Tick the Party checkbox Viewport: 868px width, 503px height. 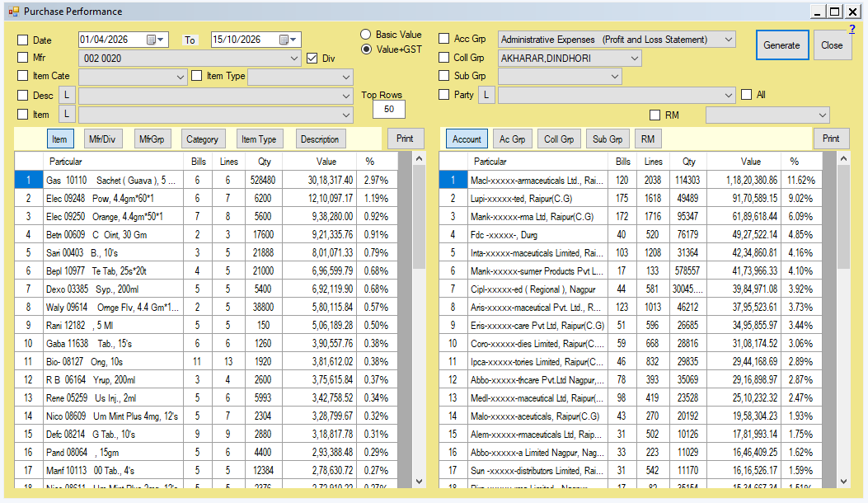444,94
